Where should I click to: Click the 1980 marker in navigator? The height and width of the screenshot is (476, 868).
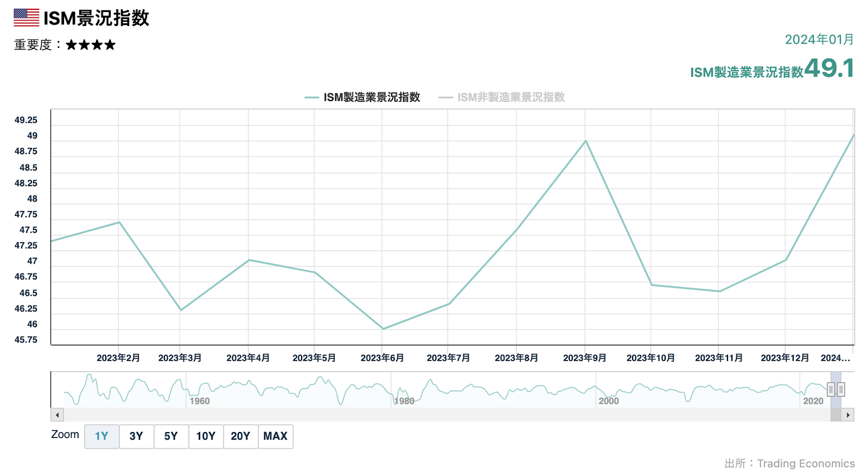404,401
